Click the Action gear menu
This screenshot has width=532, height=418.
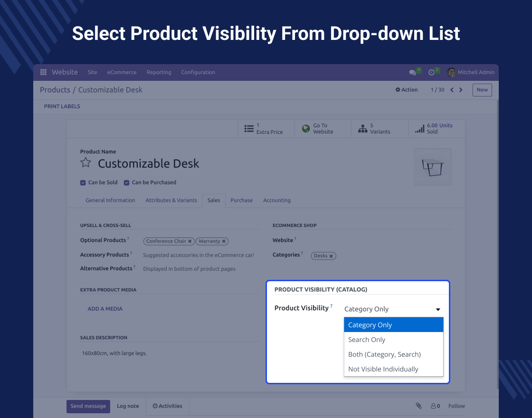tap(406, 90)
